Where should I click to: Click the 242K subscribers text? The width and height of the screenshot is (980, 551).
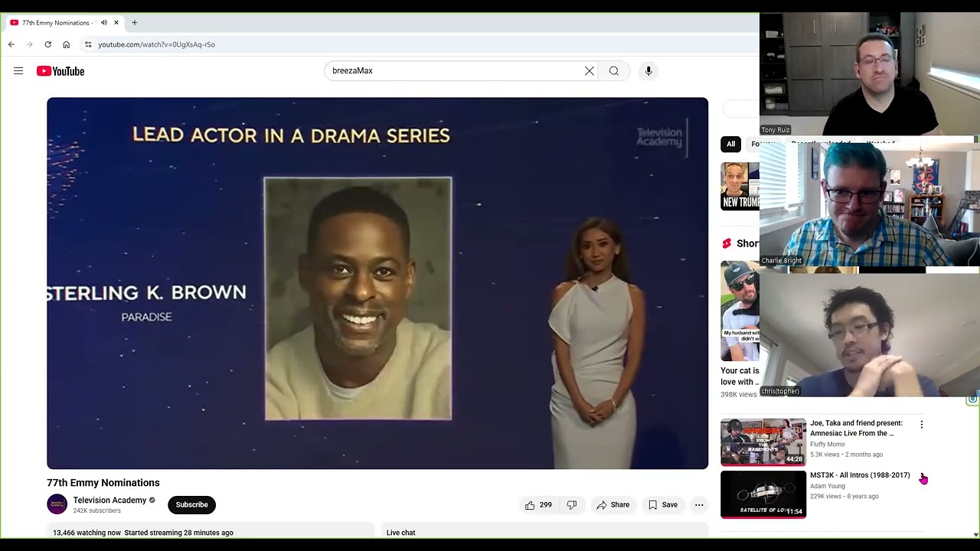pos(96,510)
